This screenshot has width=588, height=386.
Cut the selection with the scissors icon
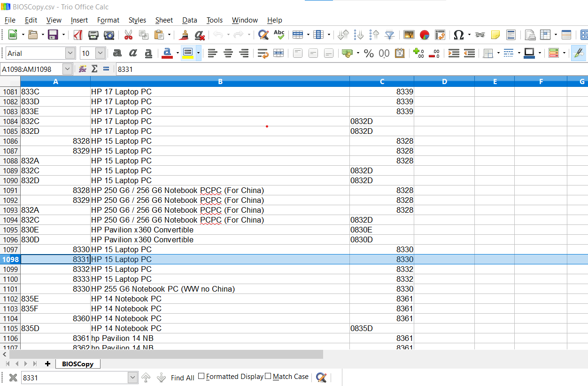(128, 35)
